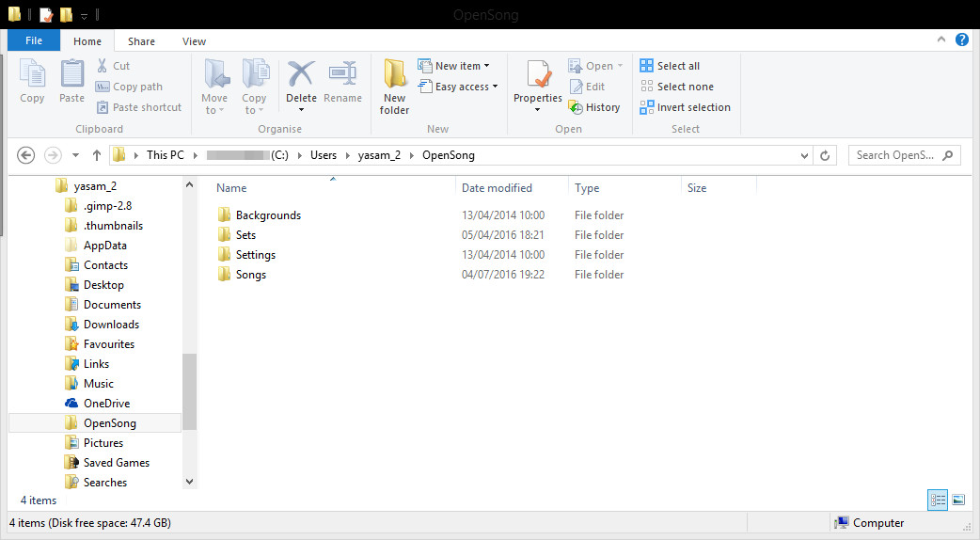Sort by the Type column header
This screenshot has height=540, width=980.
pyautogui.click(x=587, y=187)
